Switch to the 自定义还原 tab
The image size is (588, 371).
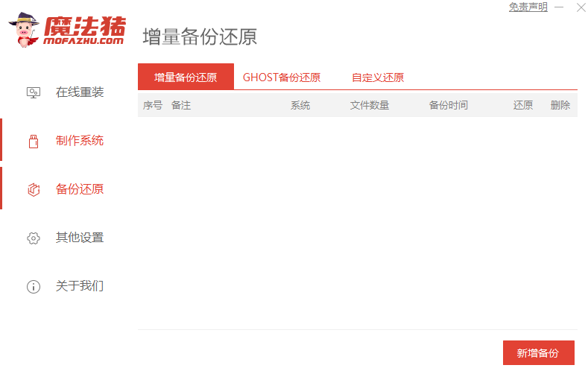point(378,77)
